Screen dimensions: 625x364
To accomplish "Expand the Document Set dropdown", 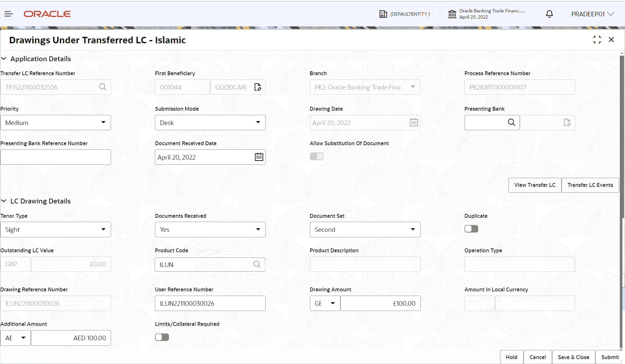I will tap(365, 230).
